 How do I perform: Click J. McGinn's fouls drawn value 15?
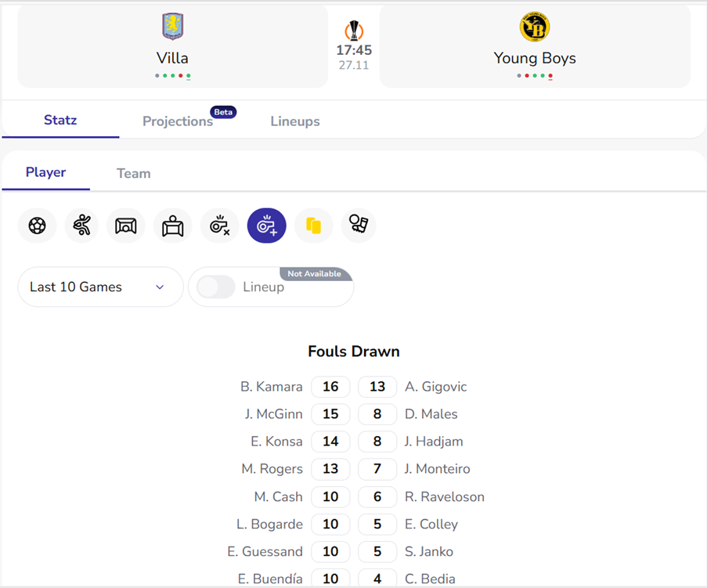click(330, 414)
